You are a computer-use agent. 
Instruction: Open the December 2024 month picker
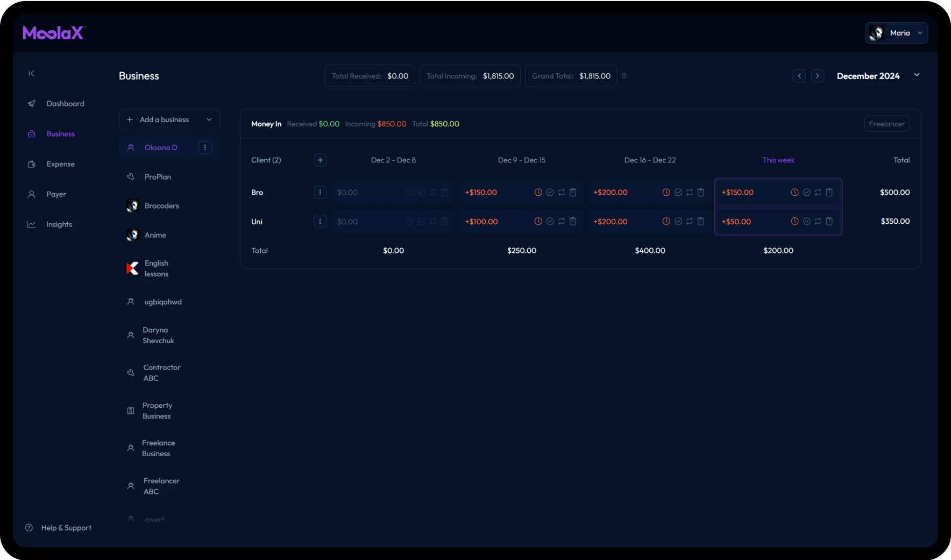coord(878,76)
